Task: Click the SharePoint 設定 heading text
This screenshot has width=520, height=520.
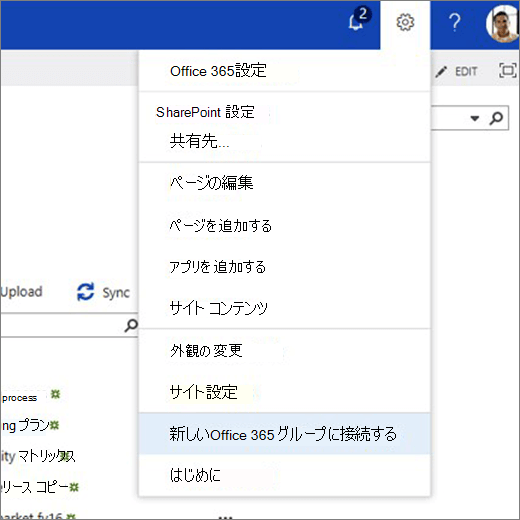Action: point(205,112)
